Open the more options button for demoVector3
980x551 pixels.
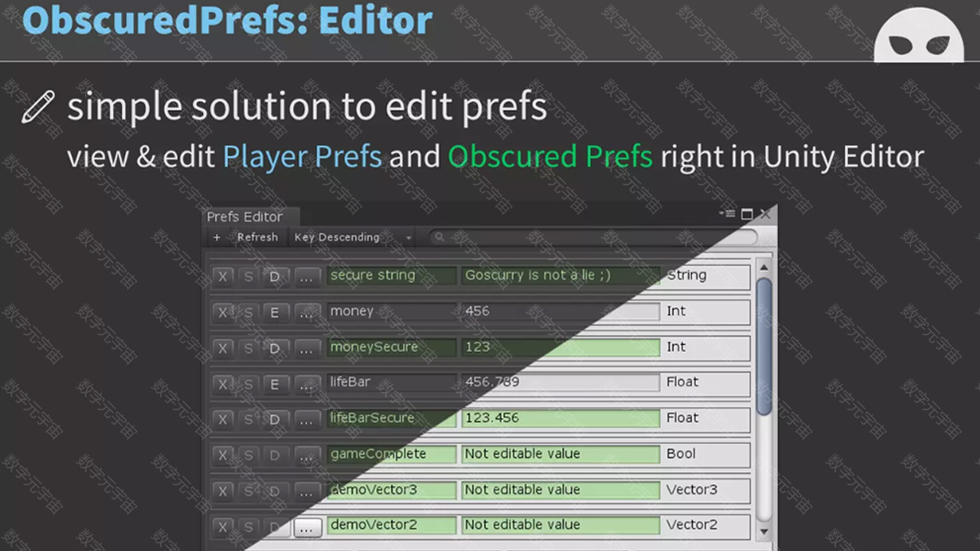click(x=306, y=491)
